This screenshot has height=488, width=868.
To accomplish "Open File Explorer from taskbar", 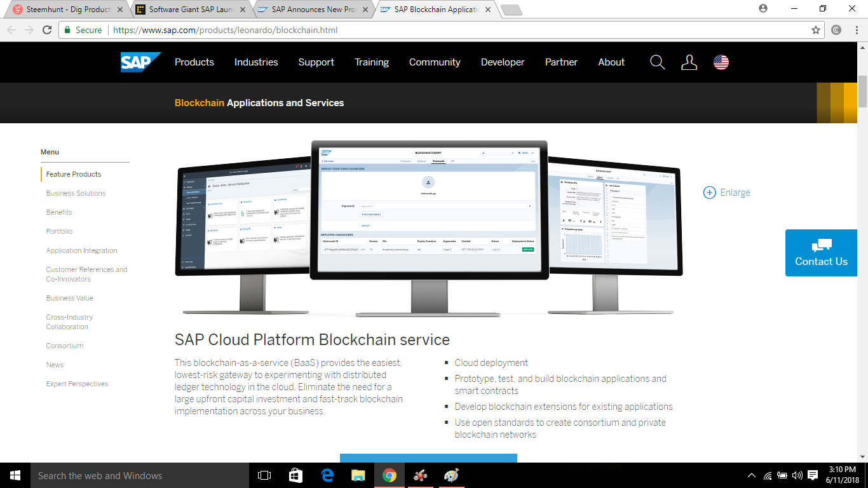I will point(358,475).
